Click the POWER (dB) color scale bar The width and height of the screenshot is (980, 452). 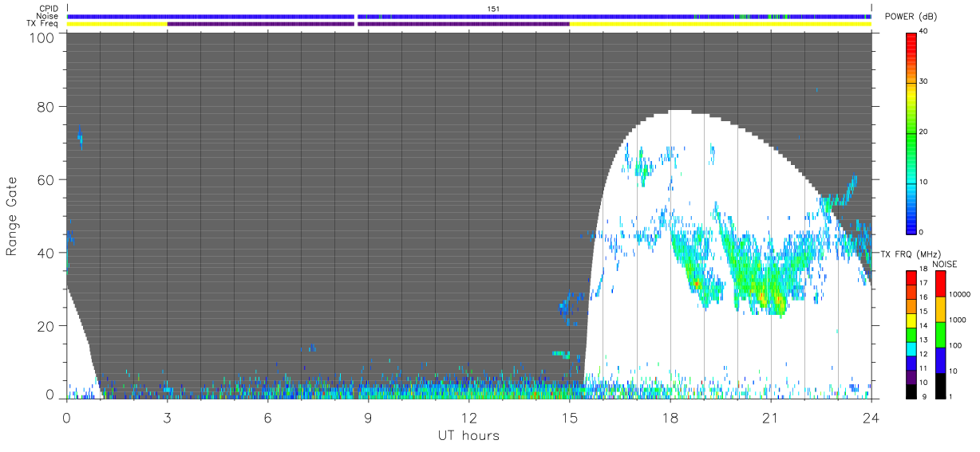[x=911, y=132]
